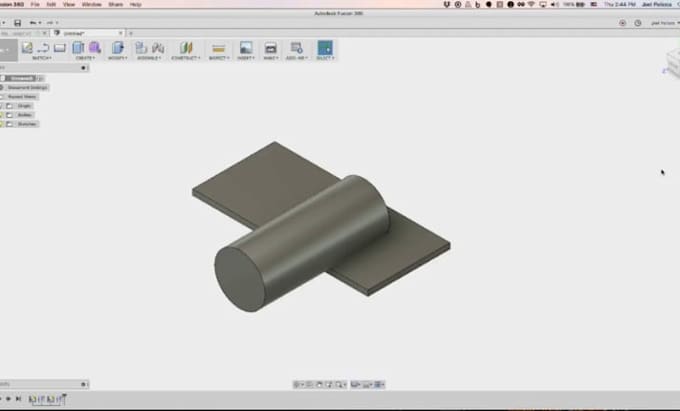The width and height of the screenshot is (680, 411).
Task: Click the Undo arrow in quick access bar
Action: [x=33, y=23]
